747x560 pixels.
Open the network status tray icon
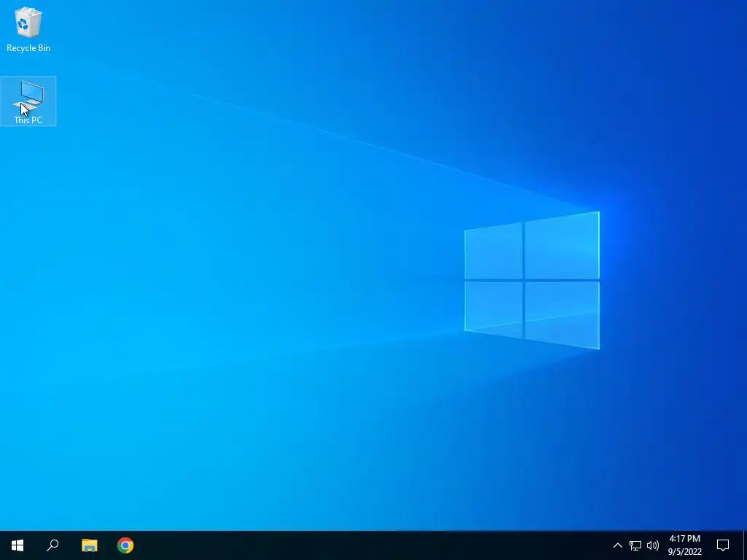coord(635,545)
